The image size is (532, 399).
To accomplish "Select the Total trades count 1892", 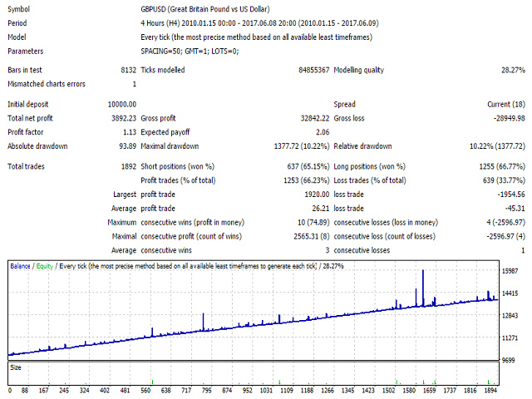I will [127, 166].
